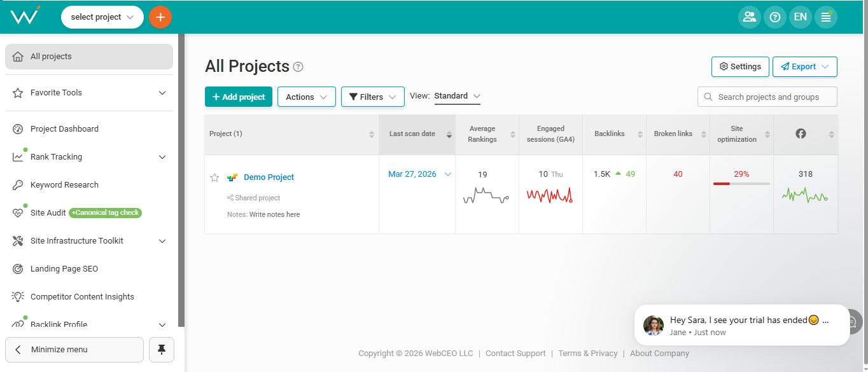
Task: Sort by Broken links column arrows
Action: point(704,134)
